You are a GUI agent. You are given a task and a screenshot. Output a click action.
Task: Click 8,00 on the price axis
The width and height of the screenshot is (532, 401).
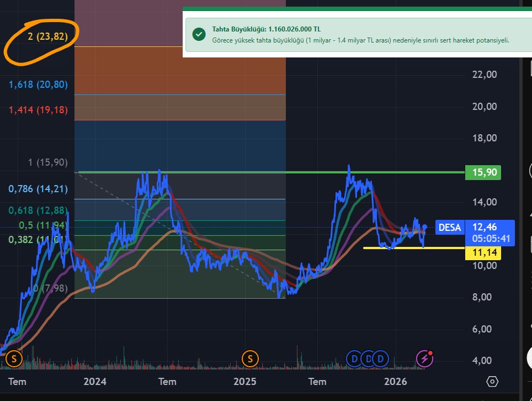pyautogui.click(x=482, y=297)
